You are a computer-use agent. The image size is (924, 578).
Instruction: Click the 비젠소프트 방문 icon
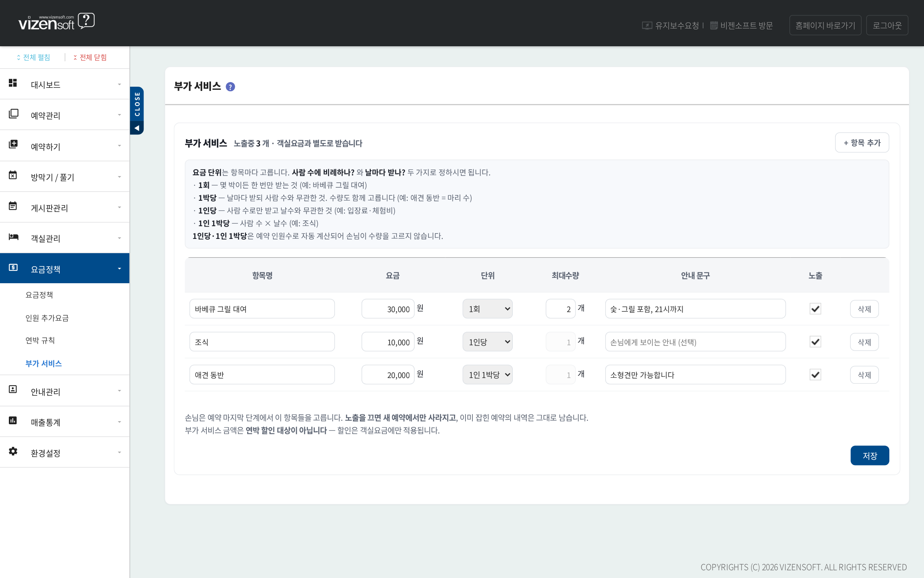pos(714,25)
